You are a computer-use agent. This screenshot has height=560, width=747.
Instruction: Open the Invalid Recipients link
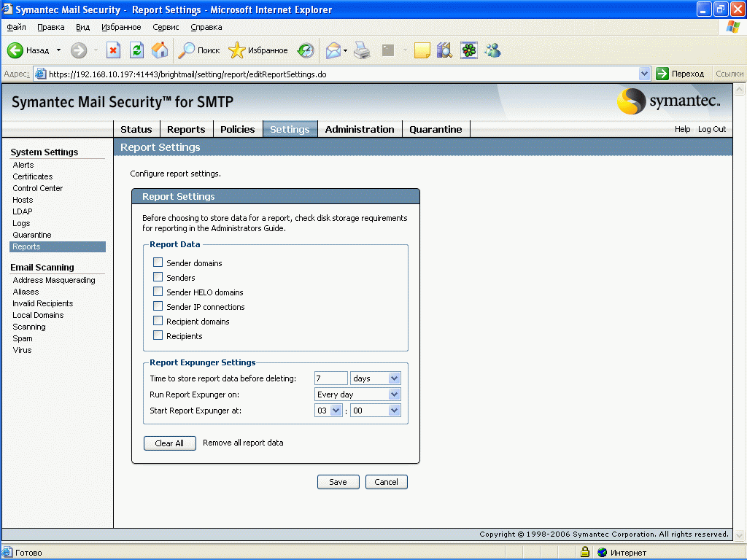(43, 303)
